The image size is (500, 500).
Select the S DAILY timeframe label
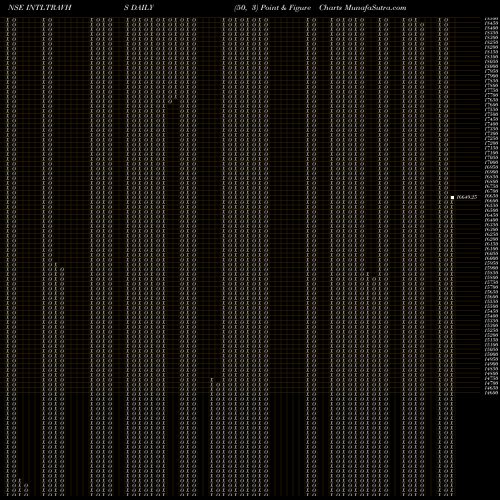coord(139,8)
